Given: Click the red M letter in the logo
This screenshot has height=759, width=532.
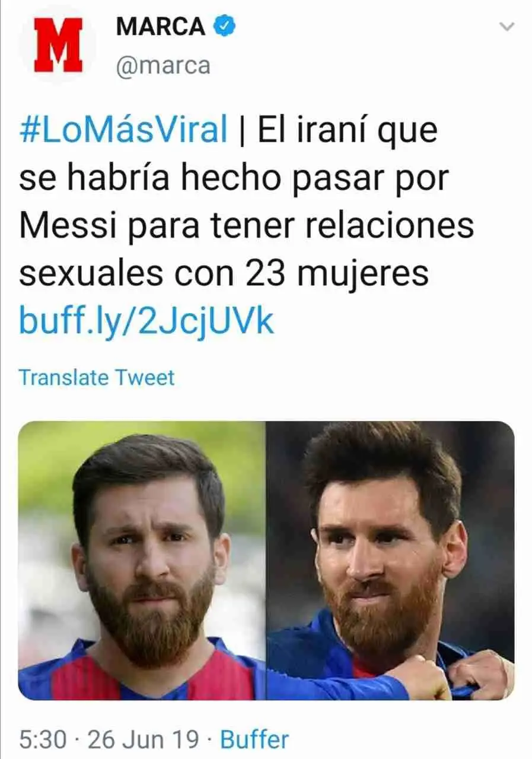Looking at the screenshot, I should tap(58, 45).
